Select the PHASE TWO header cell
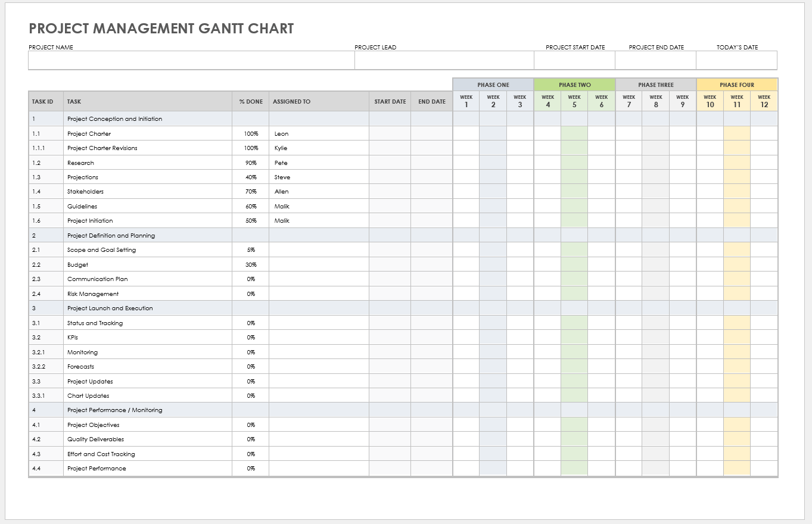This screenshot has height=524, width=812. pyautogui.click(x=574, y=85)
